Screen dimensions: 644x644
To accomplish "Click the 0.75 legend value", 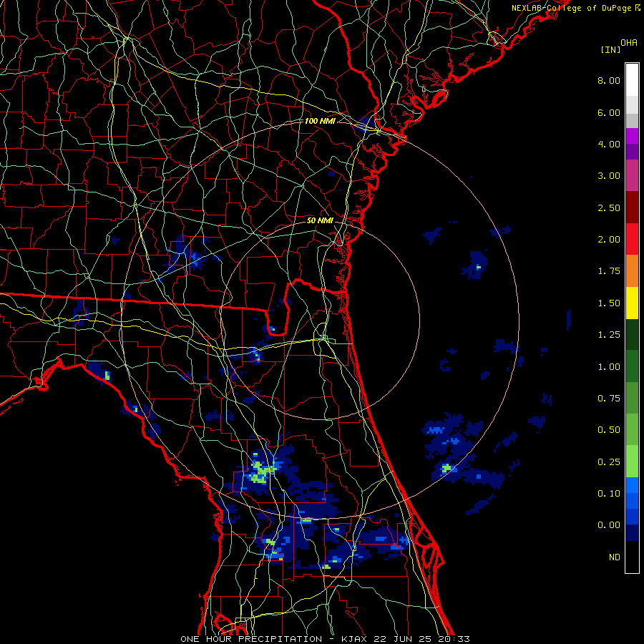I will tap(609, 399).
